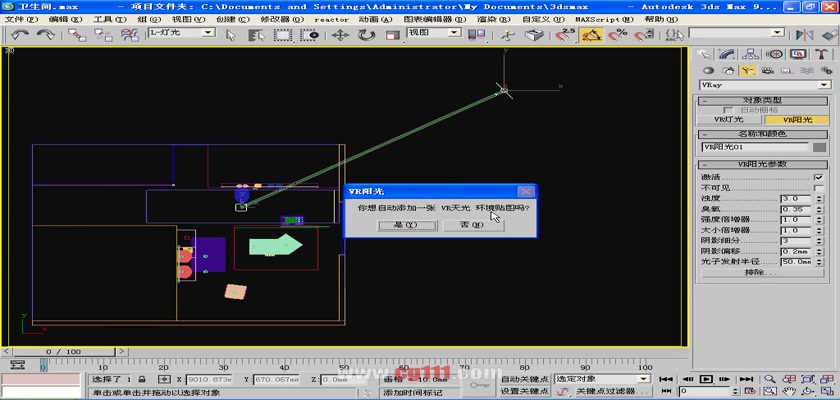Click the VR阳光 button
The image size is (840, 400).
tap(797, 120)
